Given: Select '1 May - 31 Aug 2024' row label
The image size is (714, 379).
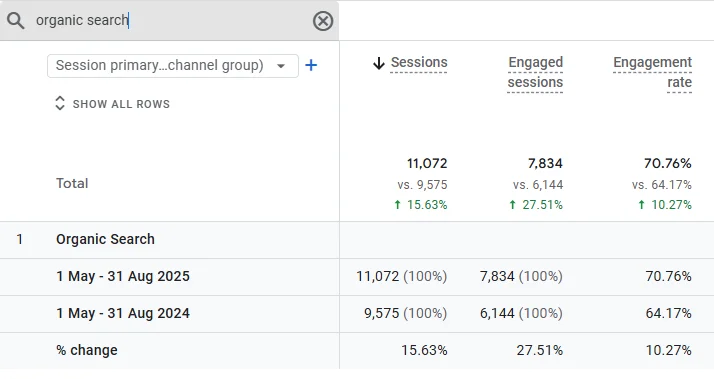Looking at the screenshot, I should tap(123, 313).
